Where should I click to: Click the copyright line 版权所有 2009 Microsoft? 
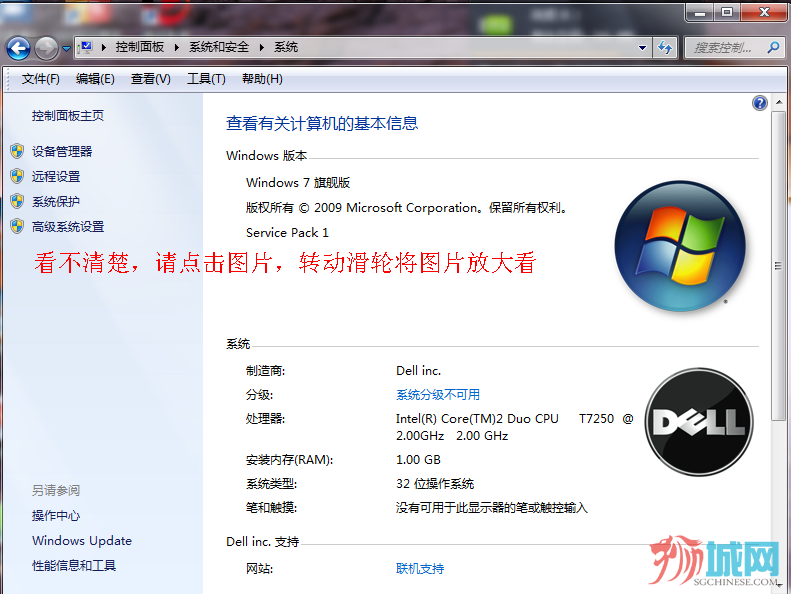407,208
